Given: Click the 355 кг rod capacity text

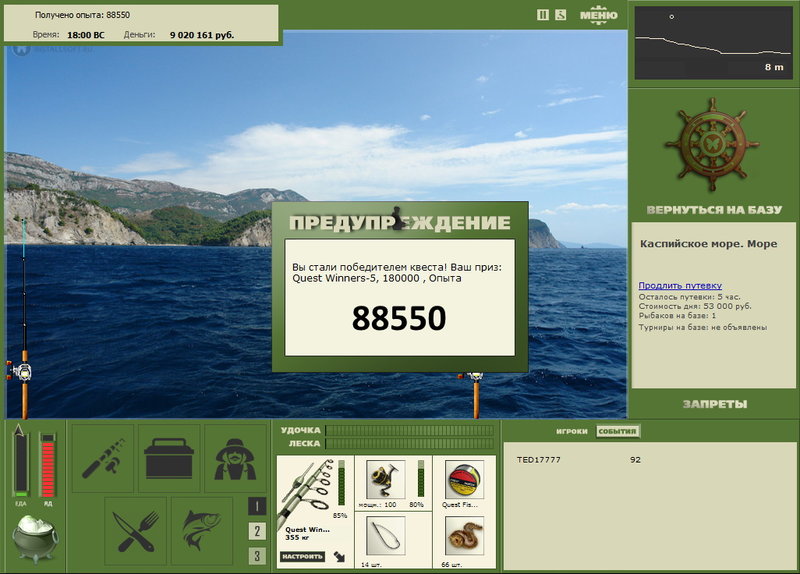Looking at the screenshot, I should [297, 537].
